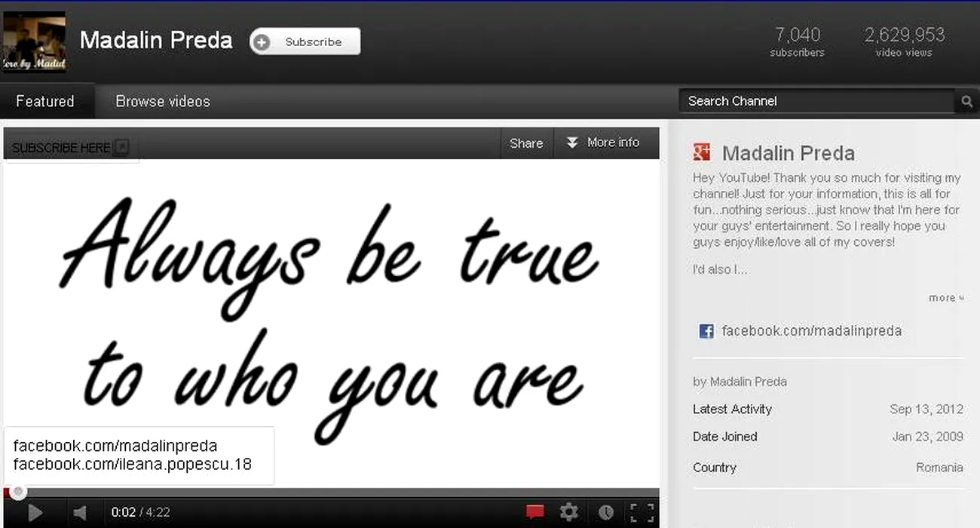The height and width of the screenshot is (528, 980).
Task: Open facebook.com/madalinpreda sidebar link
Action: [811, 331]
